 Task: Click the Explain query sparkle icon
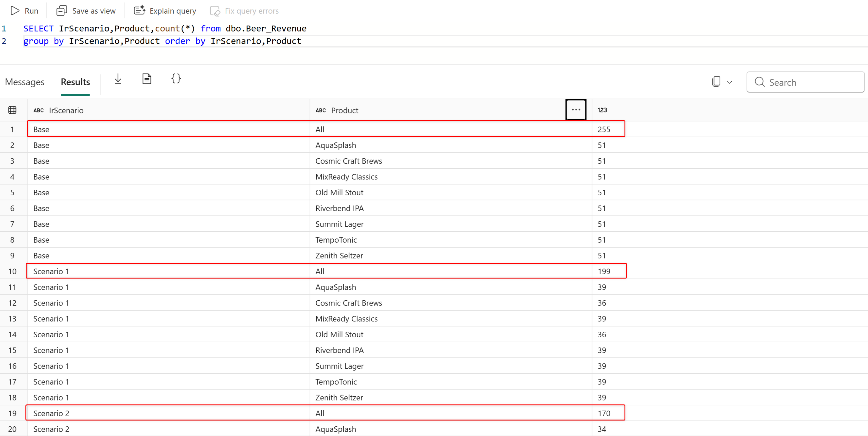click(x=140, y=10)
